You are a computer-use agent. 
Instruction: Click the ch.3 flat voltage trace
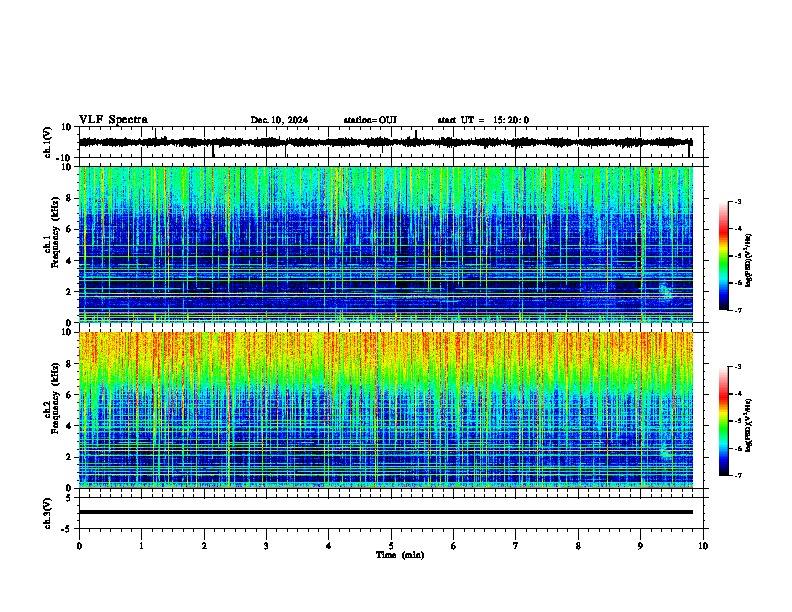(386, 512)
